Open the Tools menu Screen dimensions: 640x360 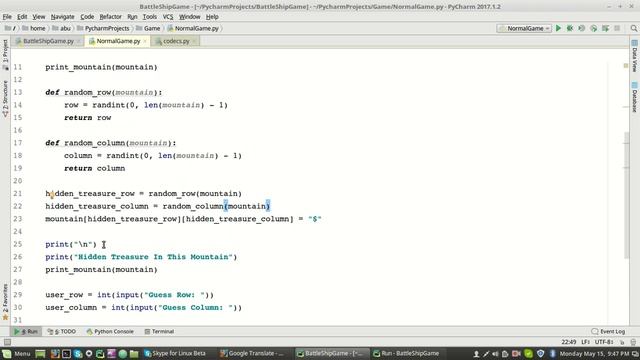(150, 17)
